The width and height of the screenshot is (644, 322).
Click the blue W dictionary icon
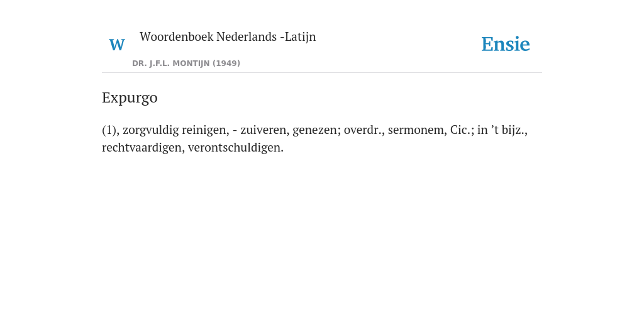(117, 45)
